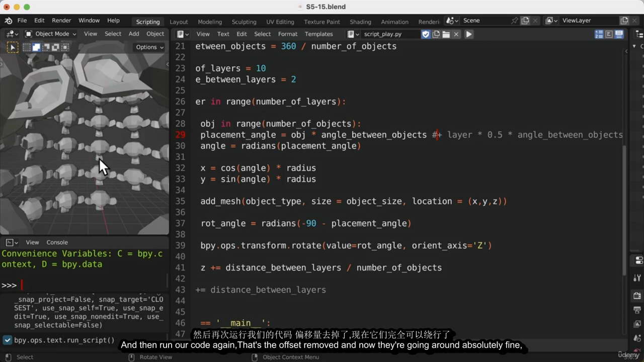Screen dimensions: 644x362
Task: Toggle syntax highlighting button
Action: tap(619, 34)
